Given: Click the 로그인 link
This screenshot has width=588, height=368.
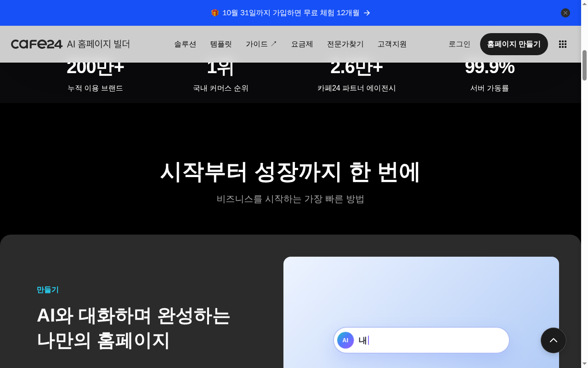Looking at the screenshot, I should tap(459, 44).
